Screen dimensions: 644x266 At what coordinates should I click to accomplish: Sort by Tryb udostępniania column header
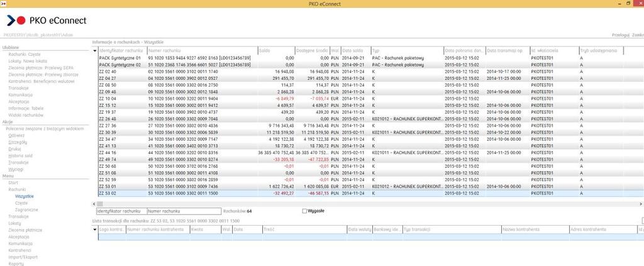click(x=601, y=51)
